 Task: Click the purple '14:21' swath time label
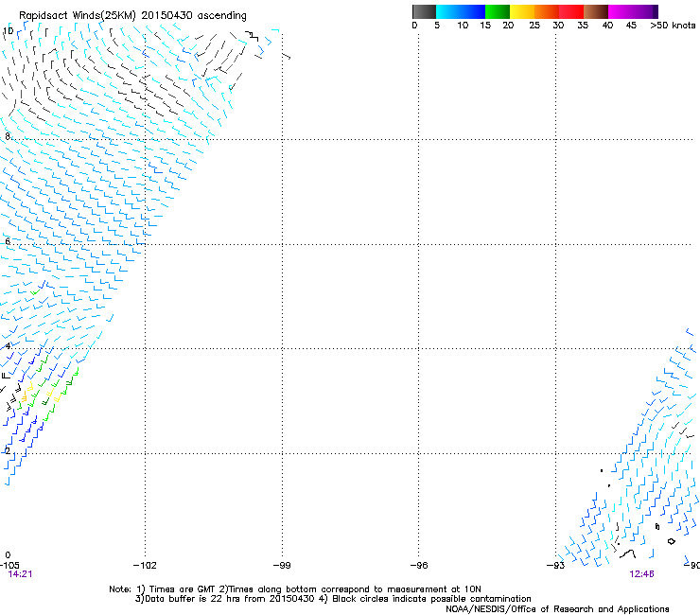pyautogui.click(x=20, y=574)
